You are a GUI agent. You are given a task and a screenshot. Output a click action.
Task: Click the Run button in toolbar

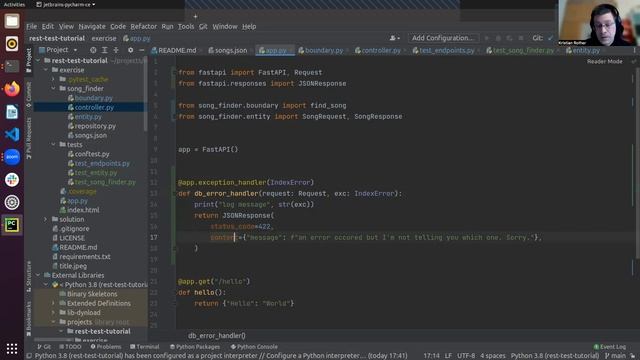point(487,38)
